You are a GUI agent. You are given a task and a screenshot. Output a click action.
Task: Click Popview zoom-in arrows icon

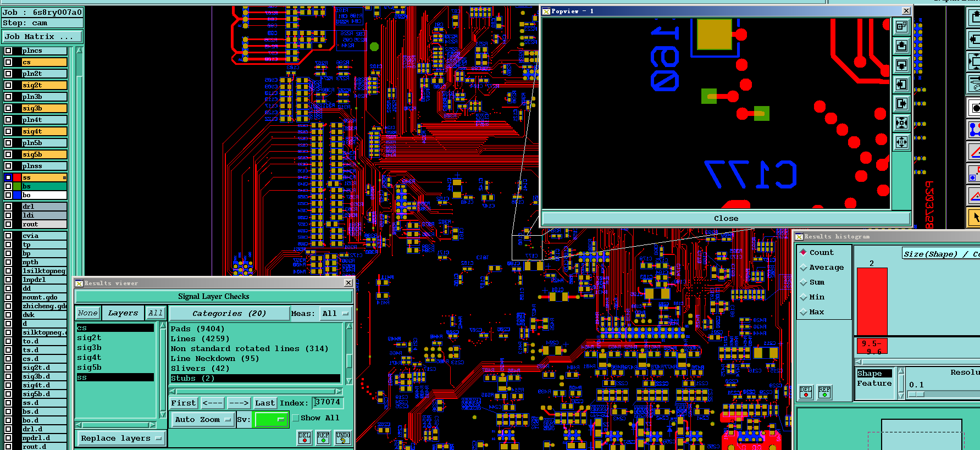coord(901,123)
